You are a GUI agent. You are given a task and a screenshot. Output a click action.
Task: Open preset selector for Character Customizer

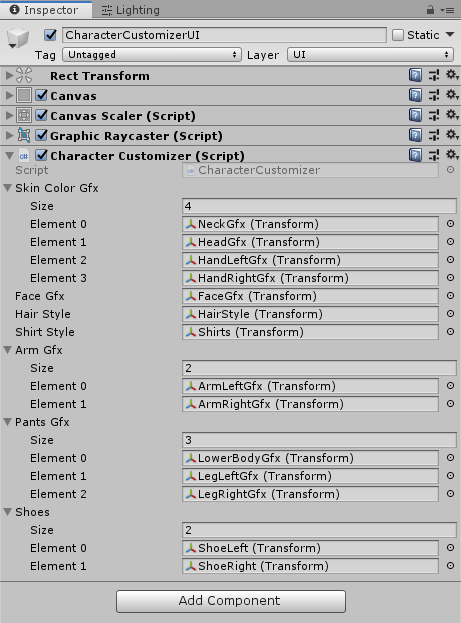[x=434, y=155]
